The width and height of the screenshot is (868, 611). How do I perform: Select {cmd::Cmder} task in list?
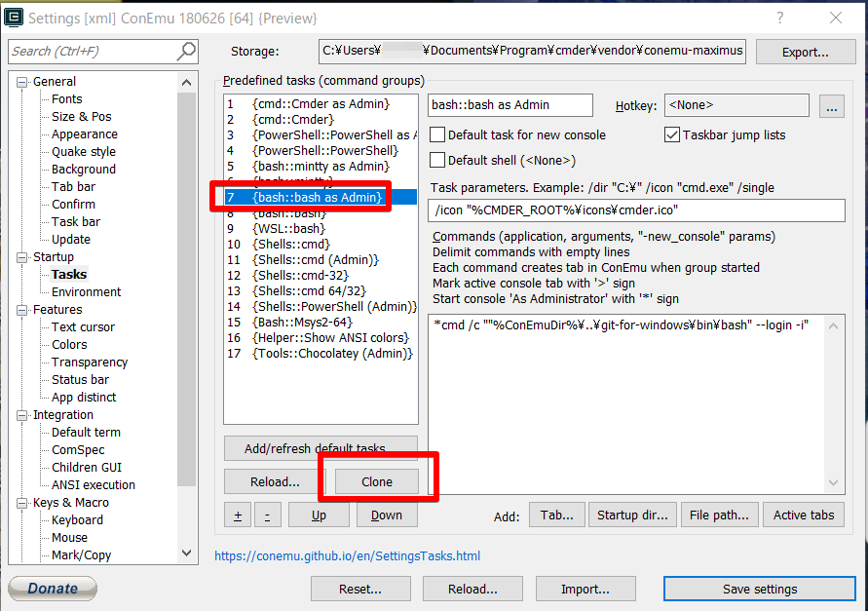click(321, 120)
